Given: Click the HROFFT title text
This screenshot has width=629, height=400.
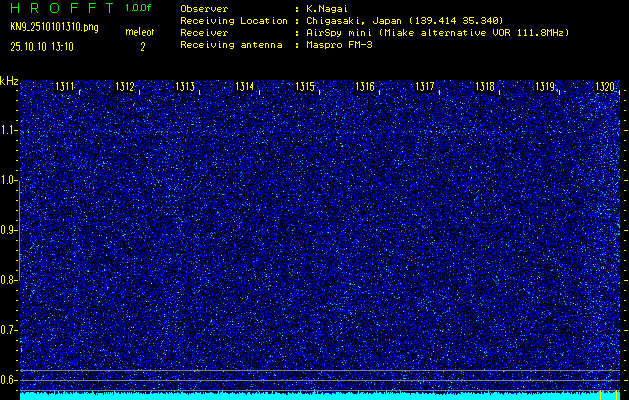Looking at the screenshot, I should point(60,8).
